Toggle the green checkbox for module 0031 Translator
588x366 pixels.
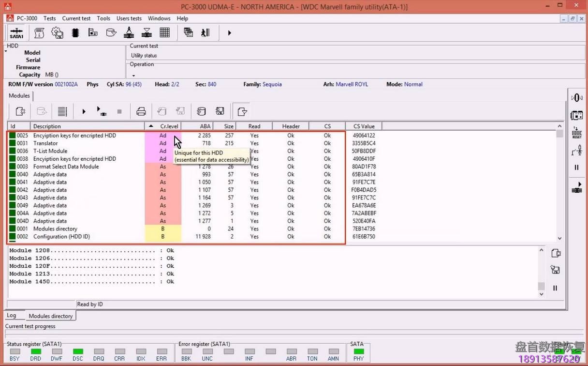[12, 143]
